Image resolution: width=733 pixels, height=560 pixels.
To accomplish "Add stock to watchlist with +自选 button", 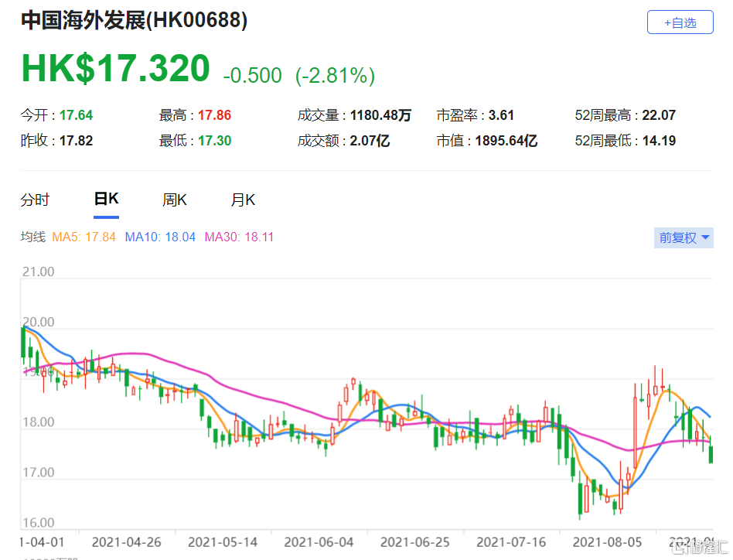I will click(x=680, y=22).
